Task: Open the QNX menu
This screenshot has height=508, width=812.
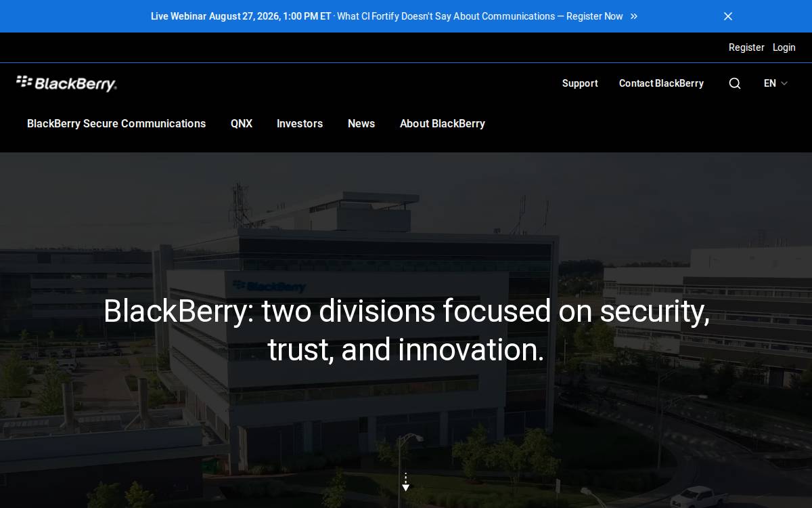Action: [x=242, y=123]
